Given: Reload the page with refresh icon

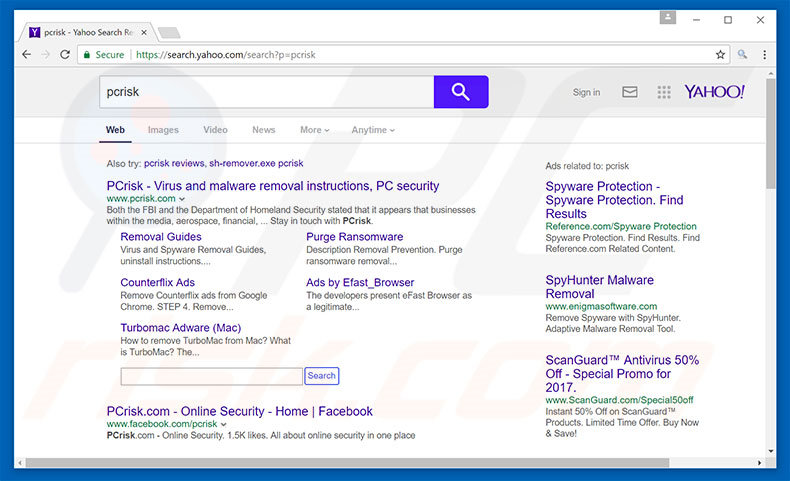Looking at the screenshot, I should point(65,54).
